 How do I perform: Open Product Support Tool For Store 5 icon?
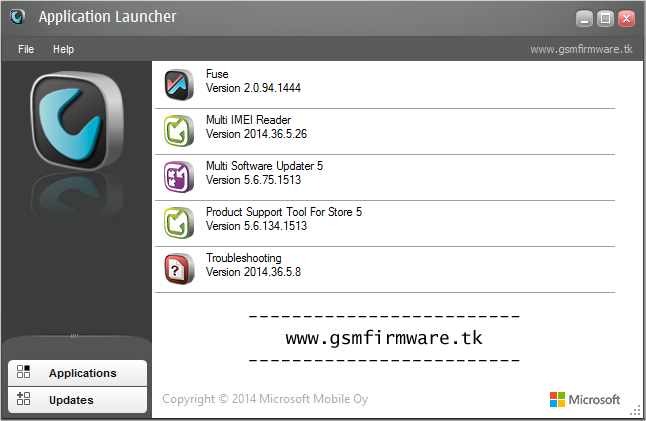pyautogui.click(x=179, y=223)
